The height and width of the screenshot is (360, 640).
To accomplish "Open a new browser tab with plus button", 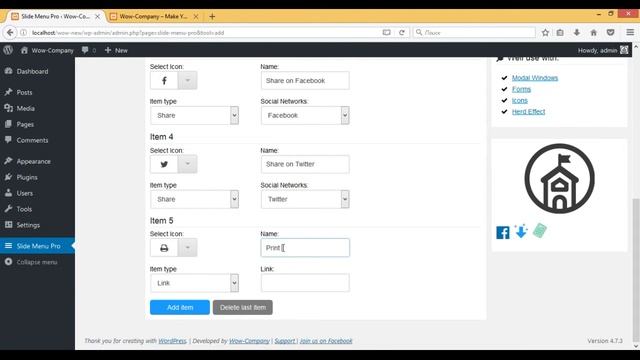I will pos(212,16).
